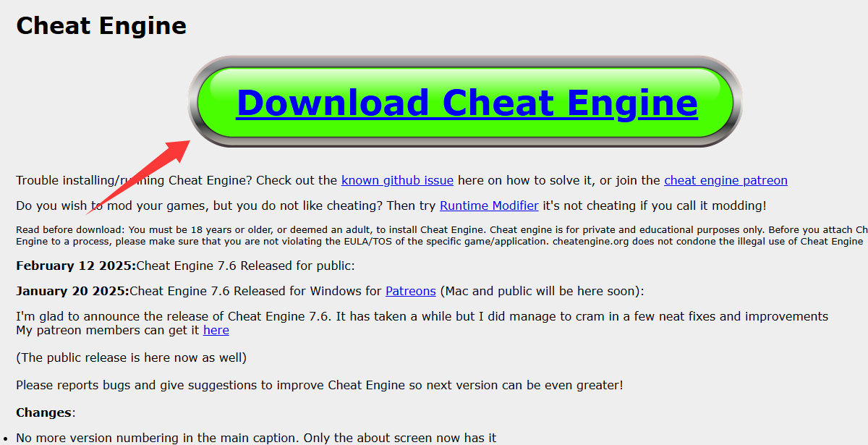Click the bug report request line
868x445 pixels.
pos(318,384)
